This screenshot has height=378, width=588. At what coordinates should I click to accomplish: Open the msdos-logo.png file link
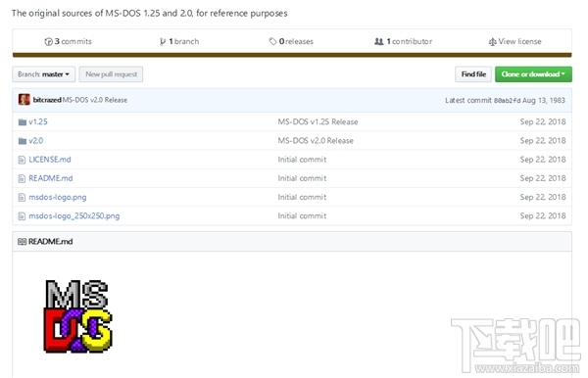58,197
